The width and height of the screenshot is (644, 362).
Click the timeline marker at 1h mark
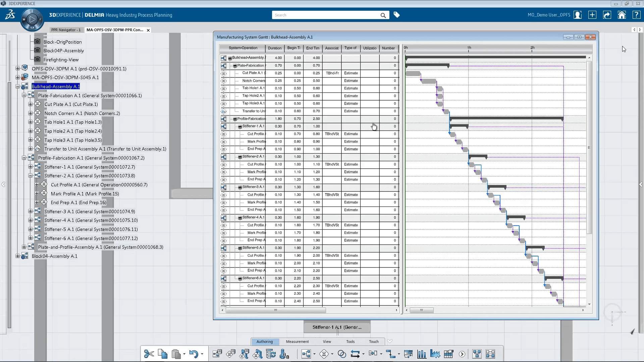tap(469, 50)
